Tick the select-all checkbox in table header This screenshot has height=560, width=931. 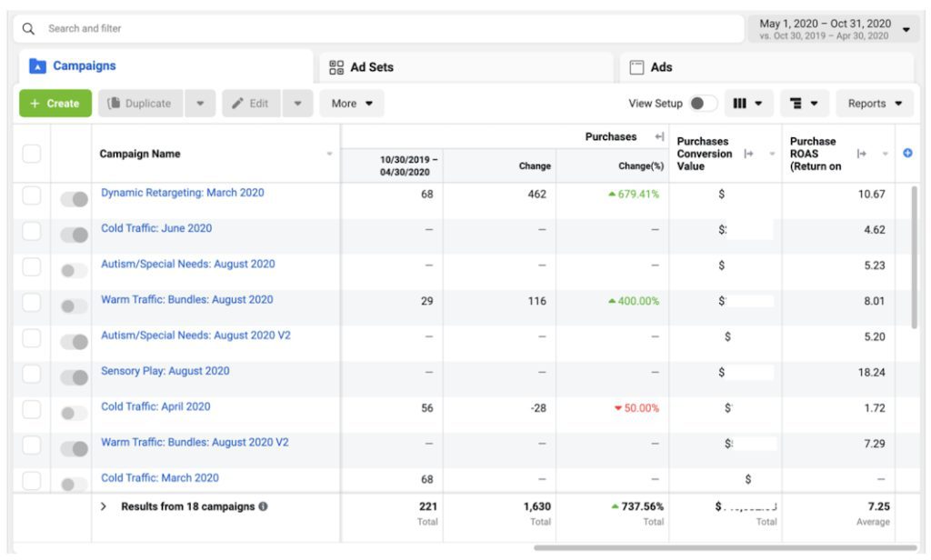point(32,154)
